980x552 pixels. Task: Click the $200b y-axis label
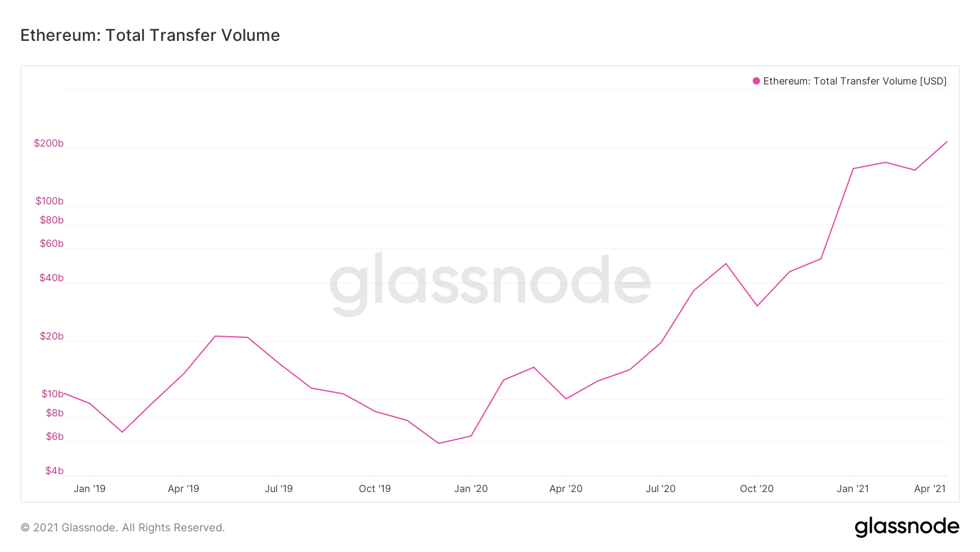coord(49,143)
